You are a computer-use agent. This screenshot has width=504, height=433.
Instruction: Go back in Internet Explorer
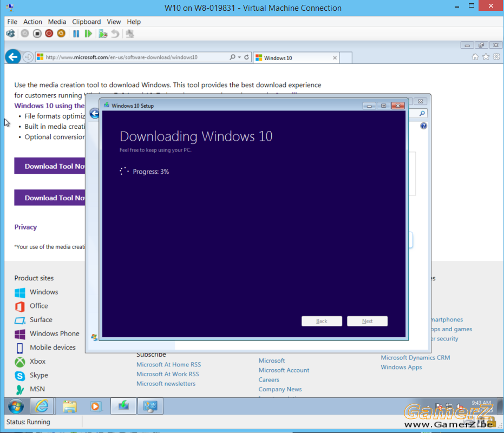pyautogui.click(x=13, y=57)
